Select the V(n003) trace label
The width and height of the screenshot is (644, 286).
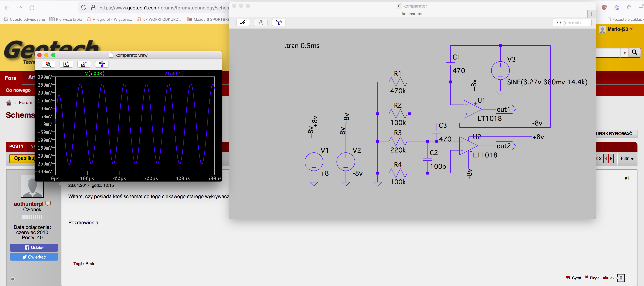[x=95, y=73]
